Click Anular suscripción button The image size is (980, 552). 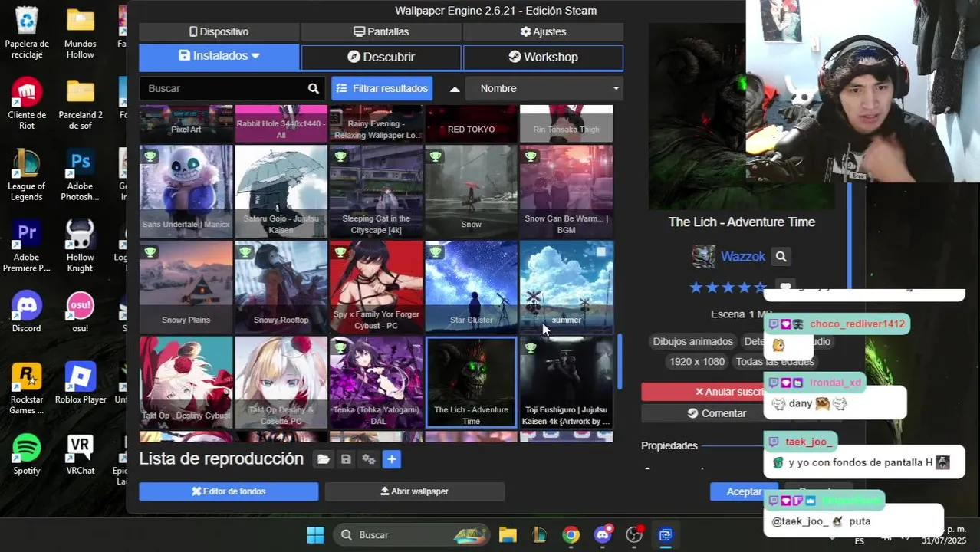704,392
